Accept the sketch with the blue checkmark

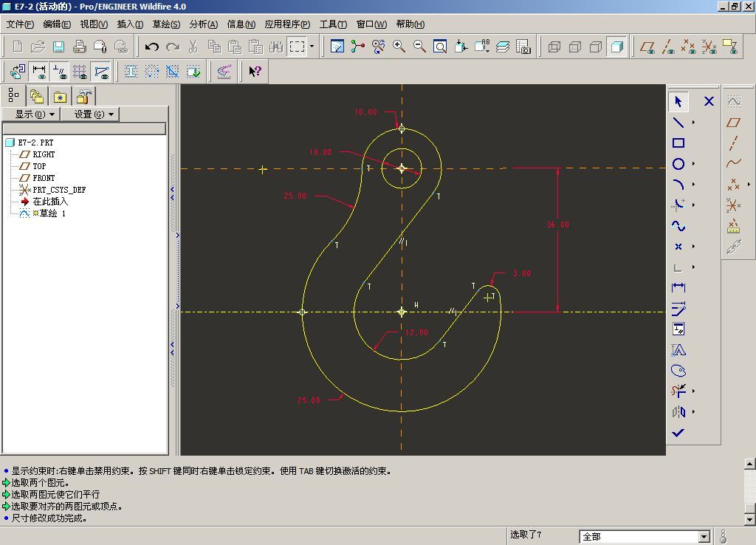click(678, 433)
